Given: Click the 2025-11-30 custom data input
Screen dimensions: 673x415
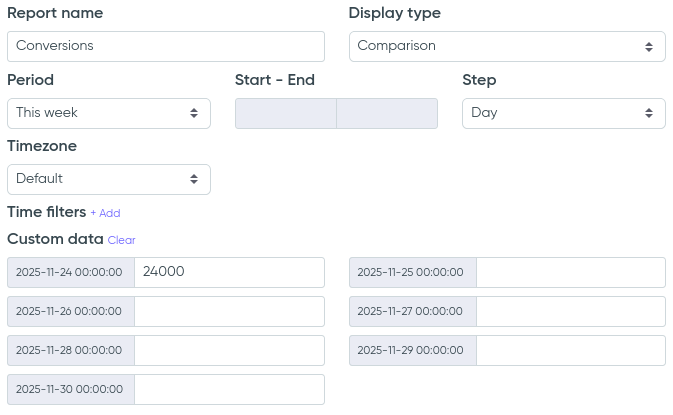Looking at the screenshot, I should point(229,389).
